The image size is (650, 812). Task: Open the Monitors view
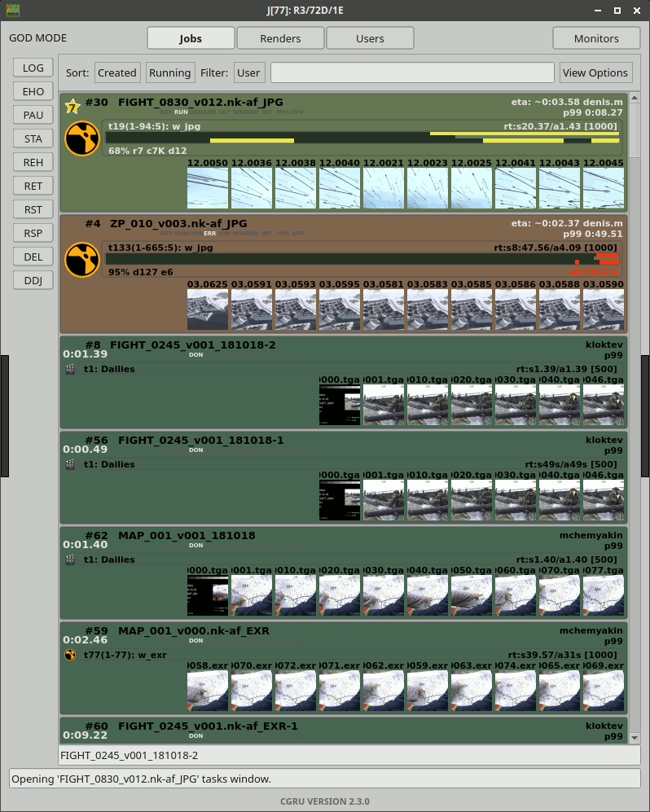click(x=596, y=38)
